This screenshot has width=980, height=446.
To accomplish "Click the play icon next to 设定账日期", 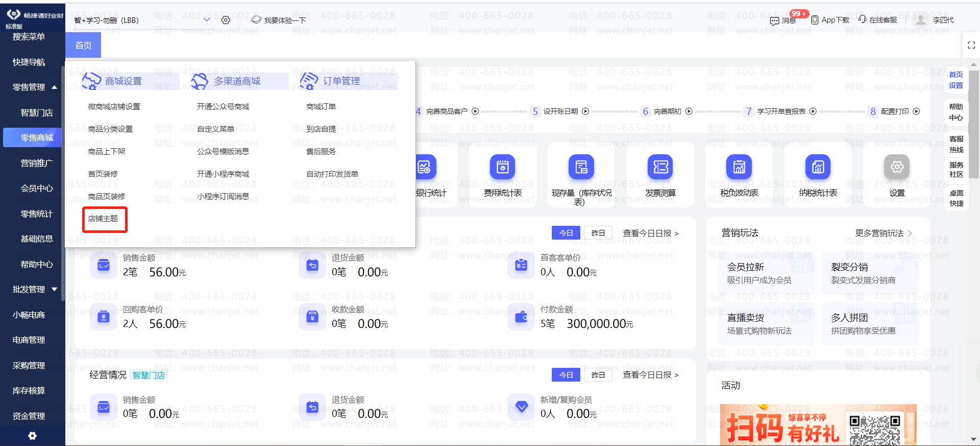I will click(585, 111).
